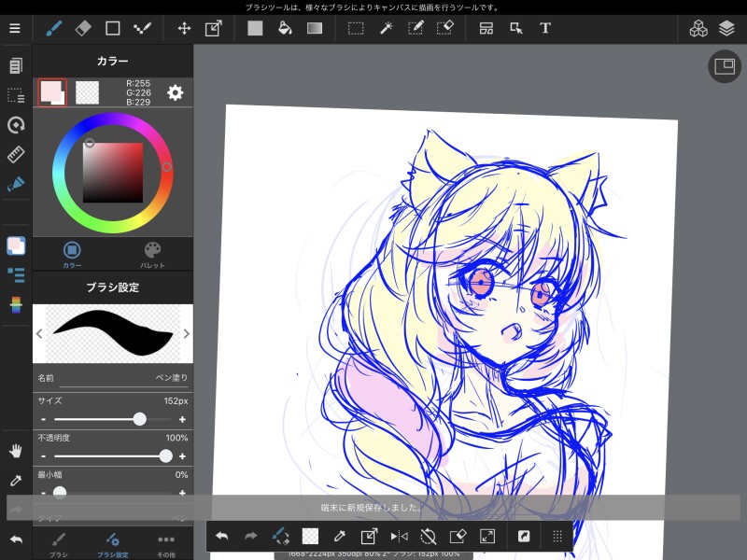This screenshot has height=560, width=747.
Task: Switch to the ブラシ設定 bottom tab
Action: 113,545
